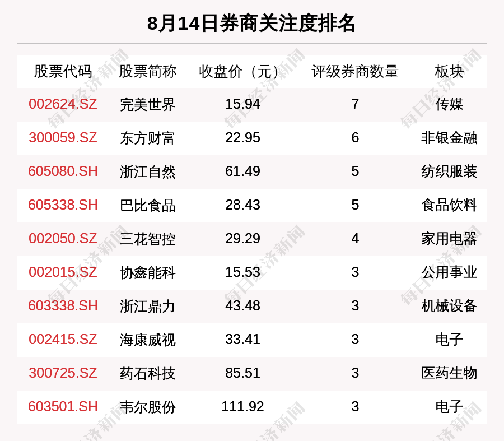
Task: Click broker count 3 for 协鑫能科
Action: (x=355, y=272)
